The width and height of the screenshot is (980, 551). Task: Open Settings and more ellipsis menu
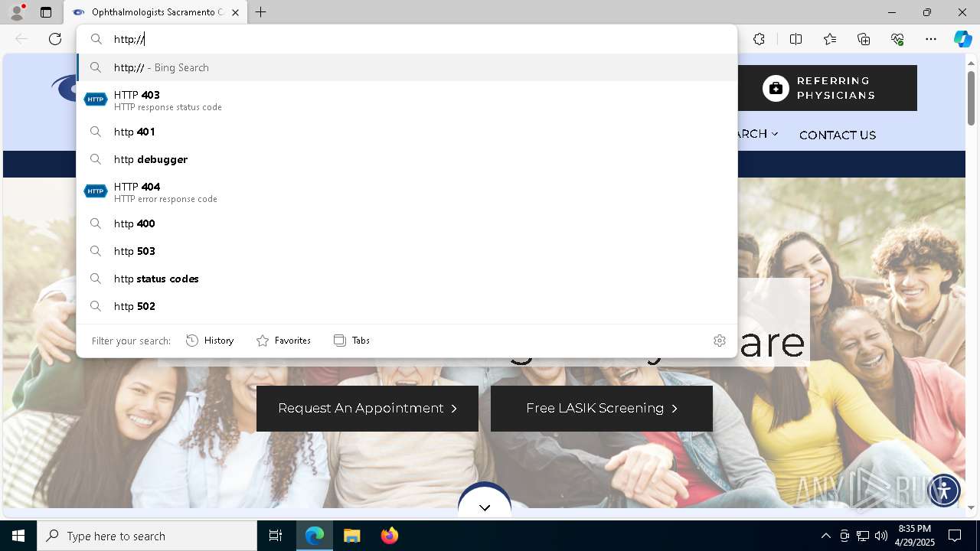pyautogui.click(x=931, y=39)
